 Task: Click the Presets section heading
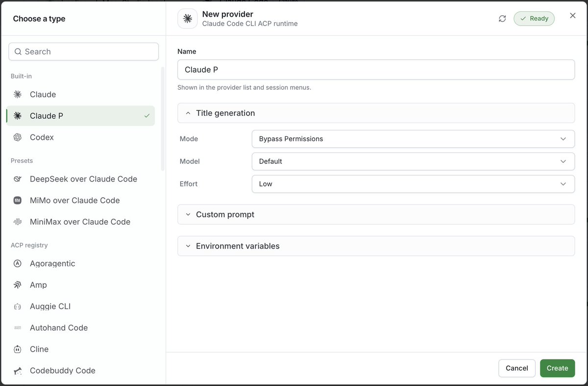22,161
